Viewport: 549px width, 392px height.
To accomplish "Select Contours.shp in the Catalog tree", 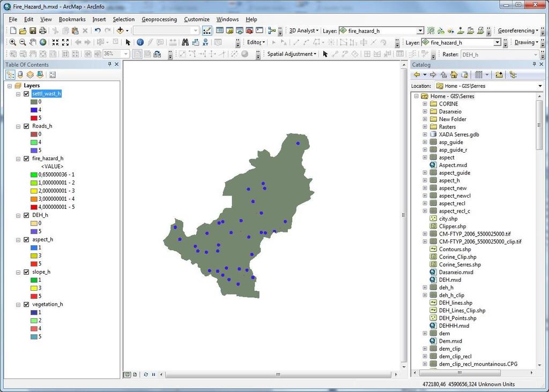I will [x=455, y=250].
